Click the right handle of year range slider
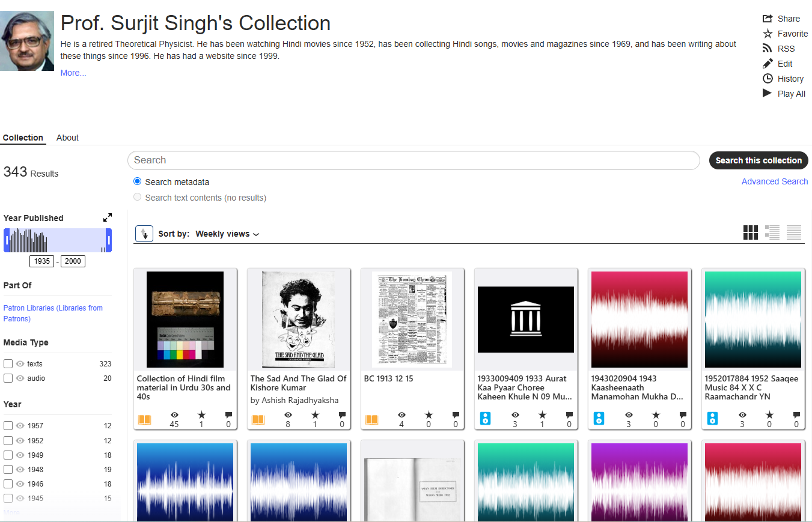The image size is (812, 522). point(109,240)
